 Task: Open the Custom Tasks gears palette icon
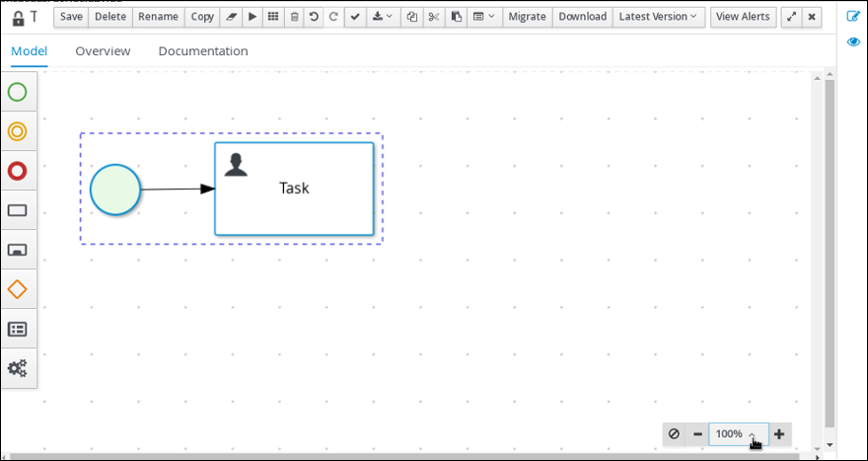tap(18, 368)
